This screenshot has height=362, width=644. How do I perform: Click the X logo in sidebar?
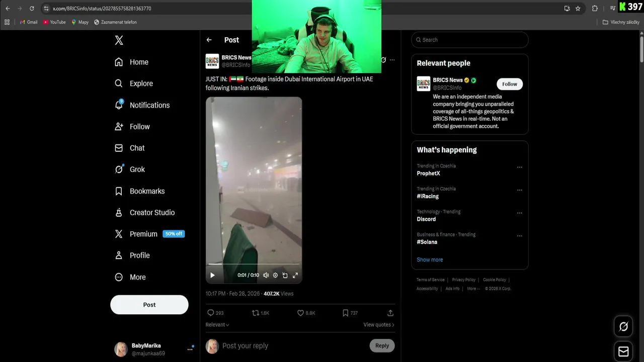click(119, 40)
